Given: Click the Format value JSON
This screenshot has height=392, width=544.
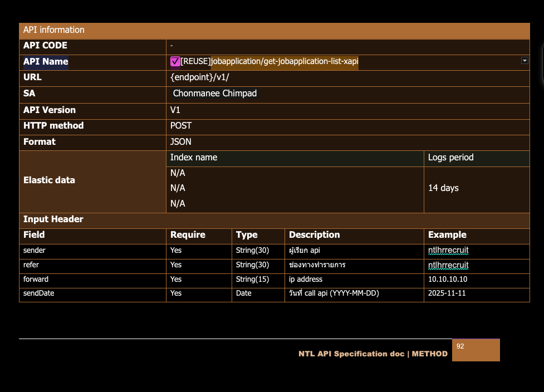Looking at the screenshot, I should (181, 142).
